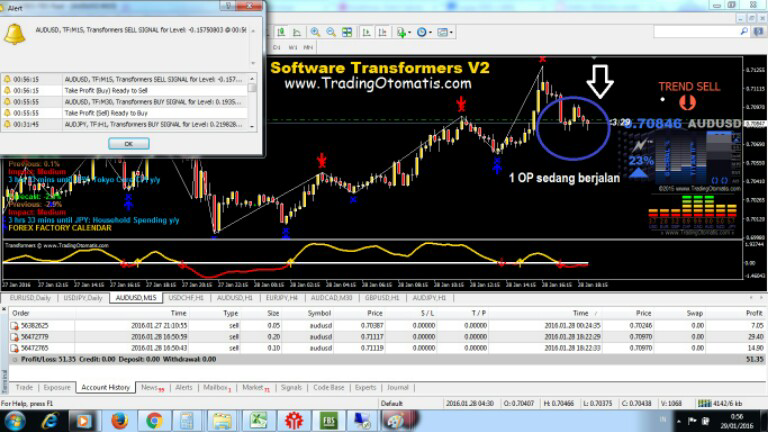The image size is (768, 432).
Task: Switch to the Trade terminal tab
Action: pyautogui.click(x=24, y=387)
